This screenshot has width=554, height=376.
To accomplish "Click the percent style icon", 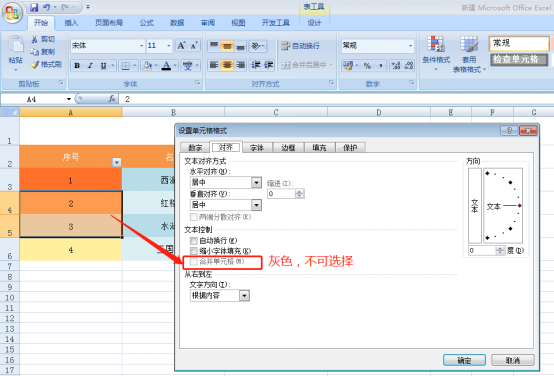I will 367,66.
